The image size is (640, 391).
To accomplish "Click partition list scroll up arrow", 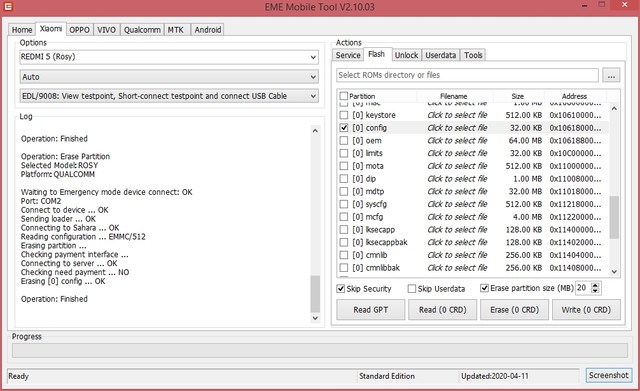I will [x=614, y=109].
